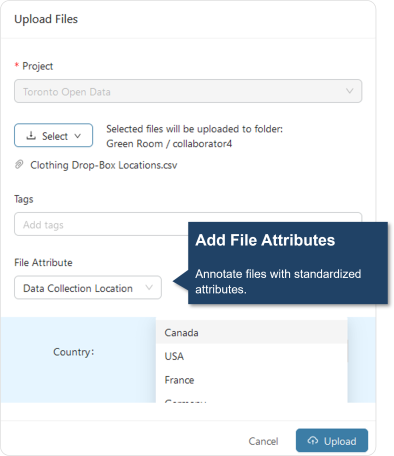
Task: Choose USA from the country list
Action: pyautogui.click(x=251, y=356)
